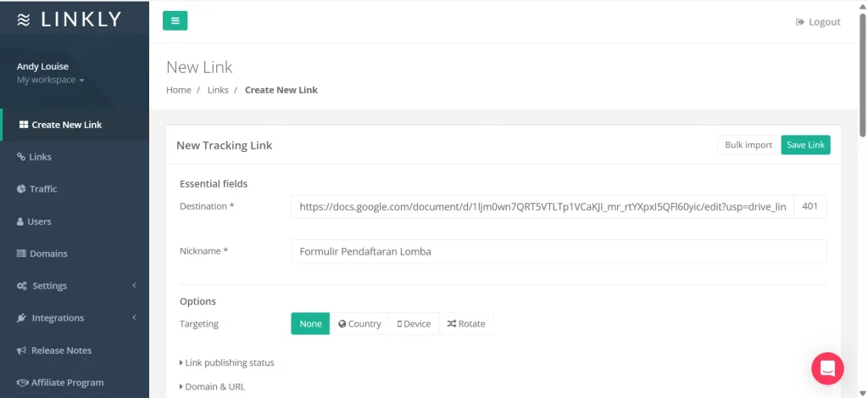Expand Link publishing status section

coord(227,362)
